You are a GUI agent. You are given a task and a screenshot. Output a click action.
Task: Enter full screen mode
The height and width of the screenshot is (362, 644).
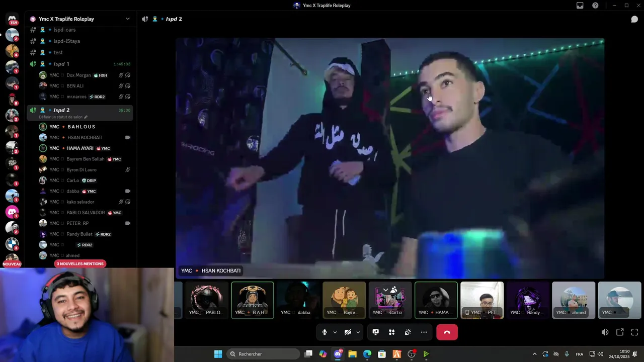[634, 332]
